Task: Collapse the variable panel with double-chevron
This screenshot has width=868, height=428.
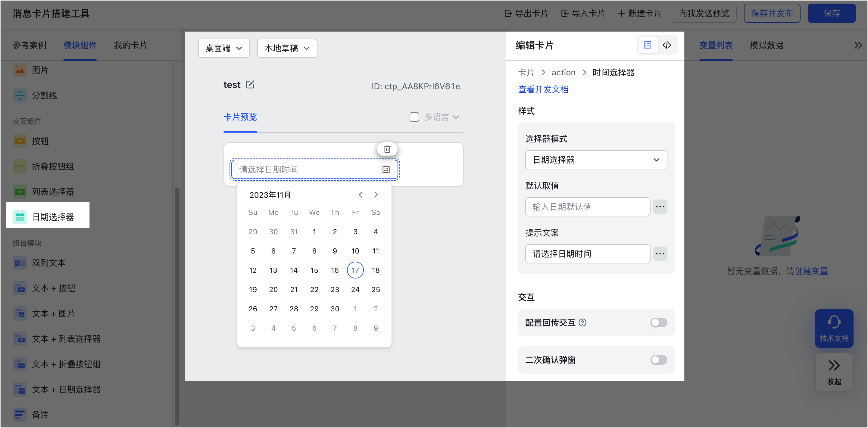Action: [858, 45]
